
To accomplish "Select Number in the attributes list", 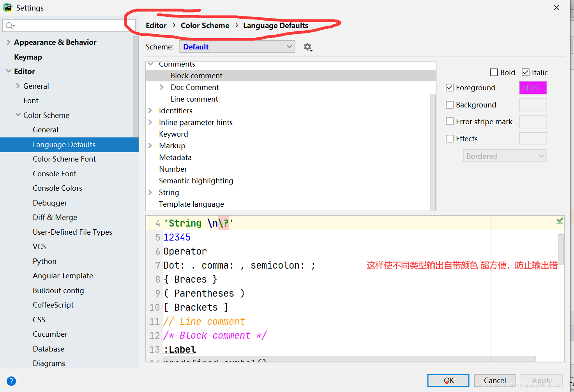I will coord(173,169).
